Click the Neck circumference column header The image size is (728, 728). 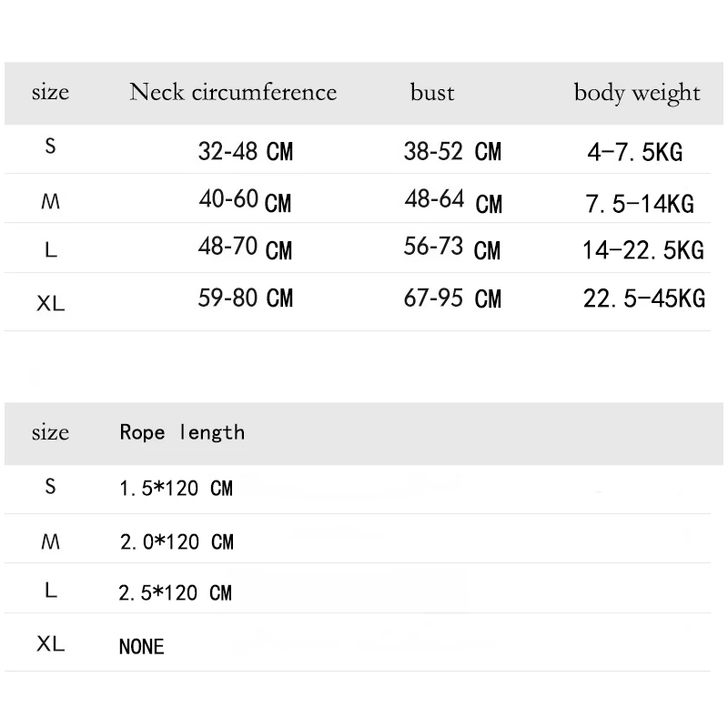(233, 92)
